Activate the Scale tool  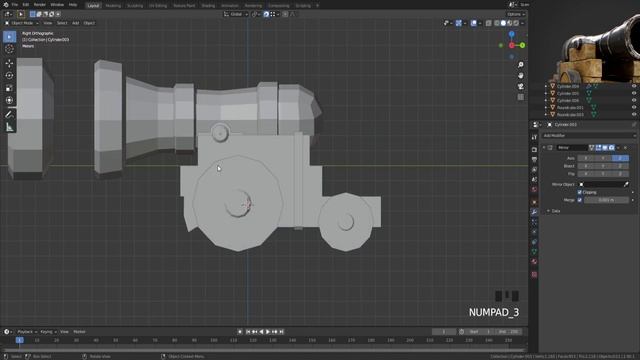pyautogui.click(x=9, y=88)
